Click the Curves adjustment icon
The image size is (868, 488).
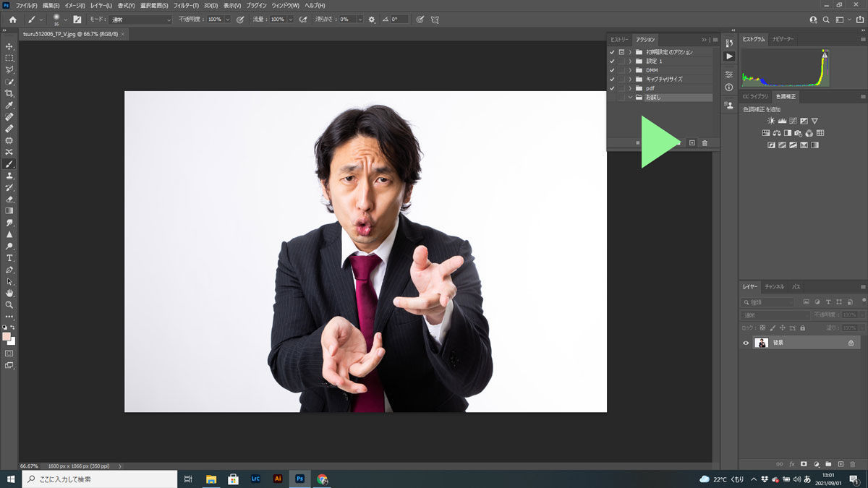(x=793, y=121)
